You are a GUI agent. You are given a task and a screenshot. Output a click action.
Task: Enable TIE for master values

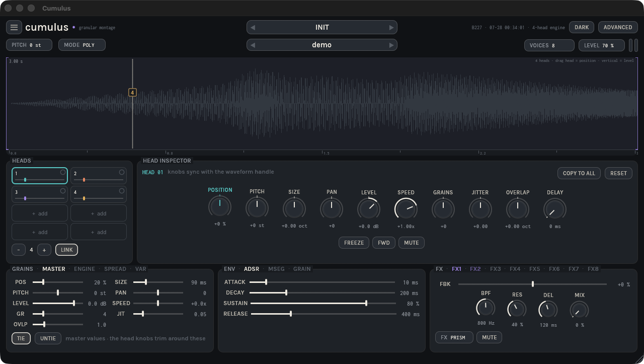pyautogui.click(x=21, y=338)
